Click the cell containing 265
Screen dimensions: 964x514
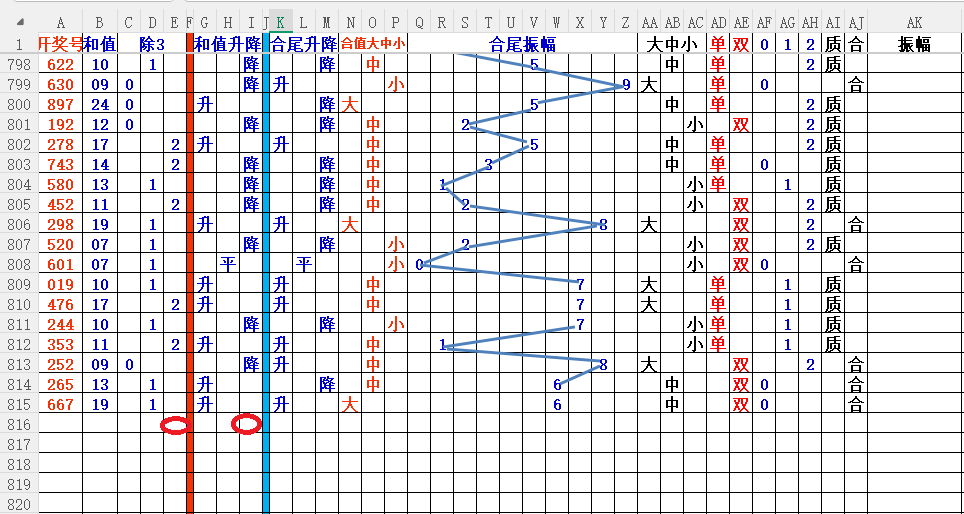click(60, 385)
